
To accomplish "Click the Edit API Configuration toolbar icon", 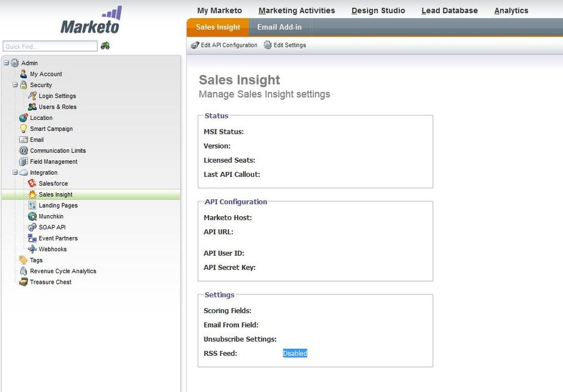I will (x=194, y=45).
